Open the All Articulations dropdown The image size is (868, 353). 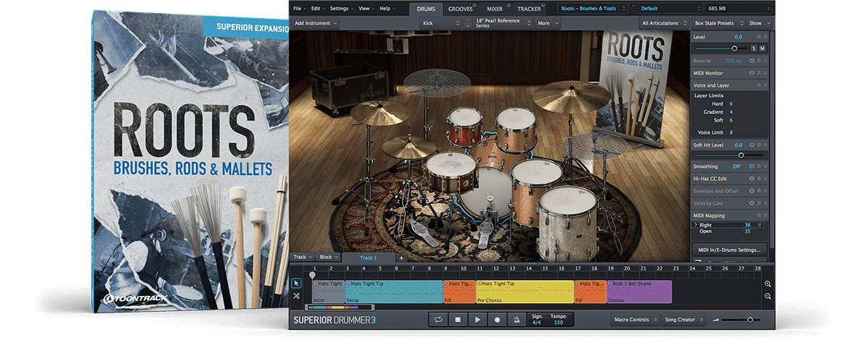point(663,23)
